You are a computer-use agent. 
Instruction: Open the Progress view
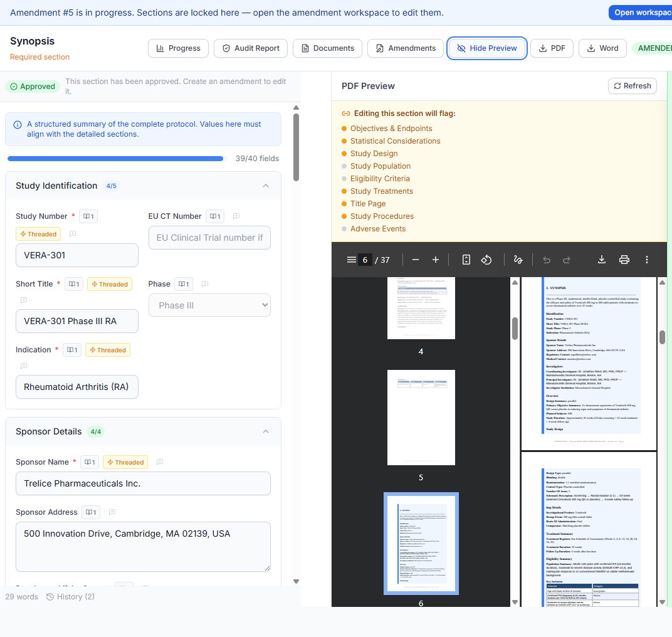(178, 48)
